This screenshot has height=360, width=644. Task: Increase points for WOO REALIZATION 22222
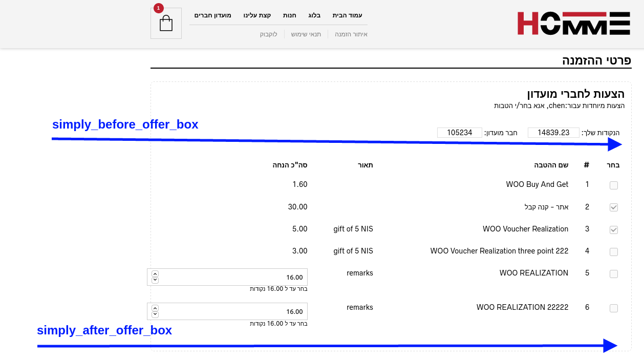click(x=155, y=308)
